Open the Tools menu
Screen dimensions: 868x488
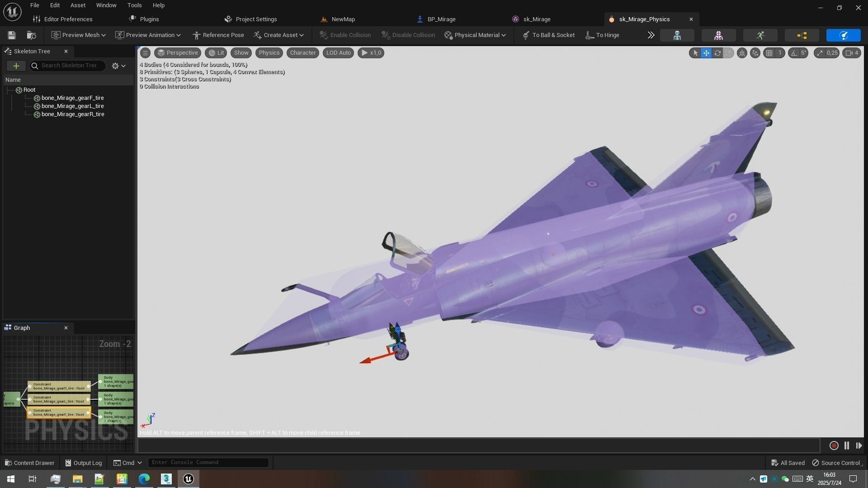[134, 5]
